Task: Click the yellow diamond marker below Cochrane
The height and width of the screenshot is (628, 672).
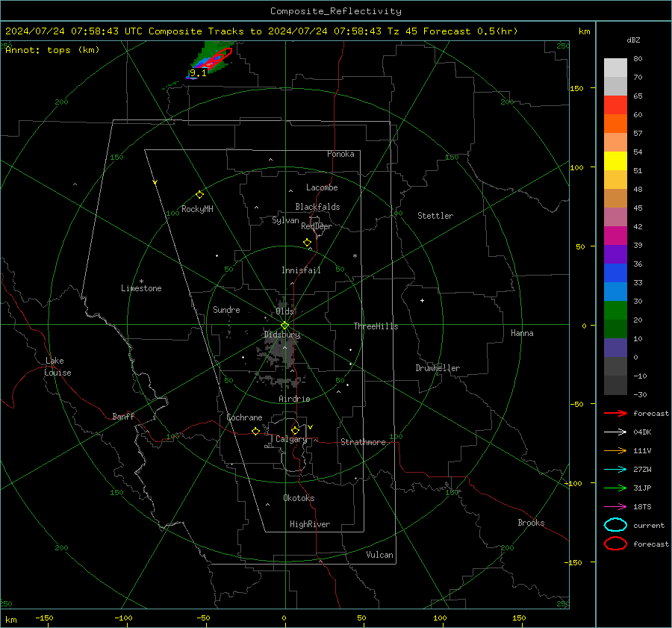Action: (256, 432)
